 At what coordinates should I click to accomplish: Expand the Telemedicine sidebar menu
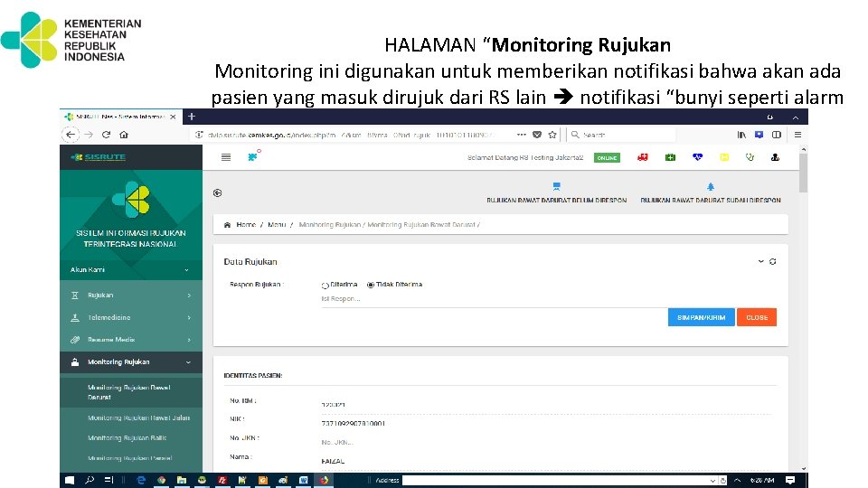130,317
